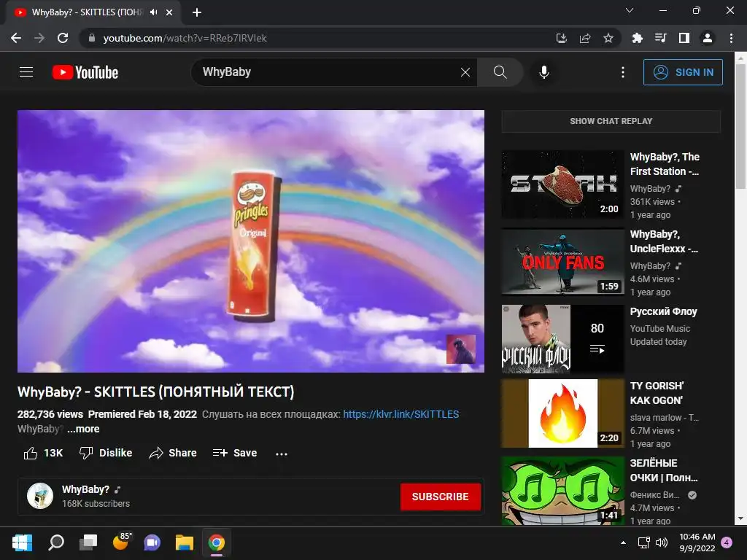Click install app icon in address bar
The image size is (747, 560).
coord(561,38)
